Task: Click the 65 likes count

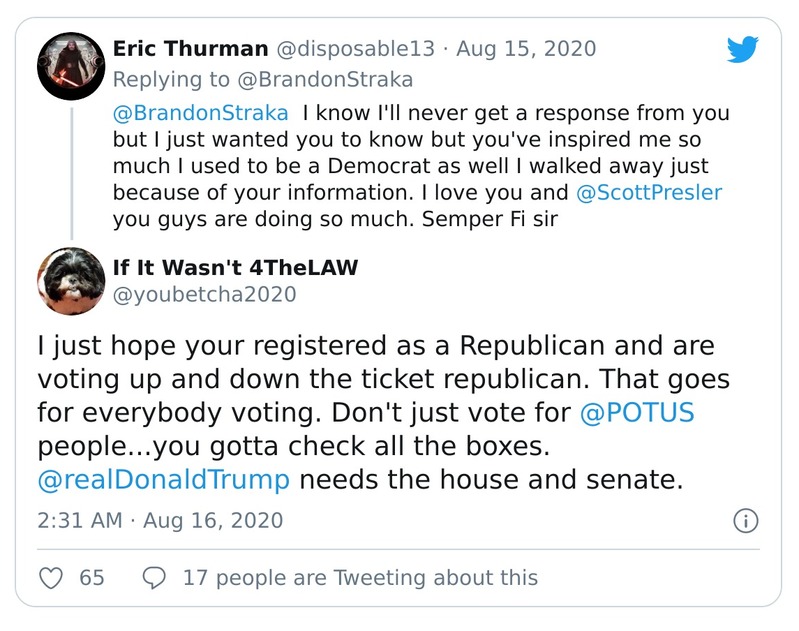Action: tap(92, 577)
